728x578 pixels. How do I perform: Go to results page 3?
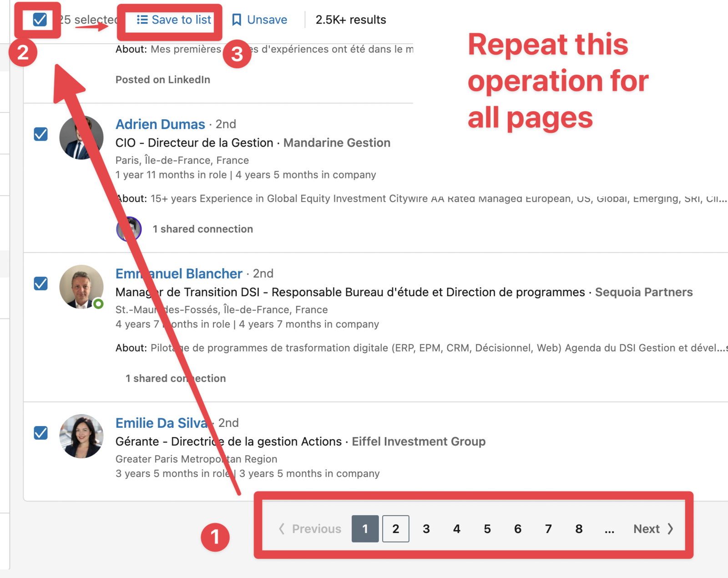coord(426,529)
